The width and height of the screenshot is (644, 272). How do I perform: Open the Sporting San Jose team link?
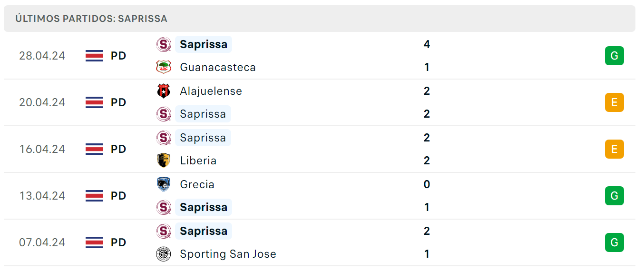[228, 254]
